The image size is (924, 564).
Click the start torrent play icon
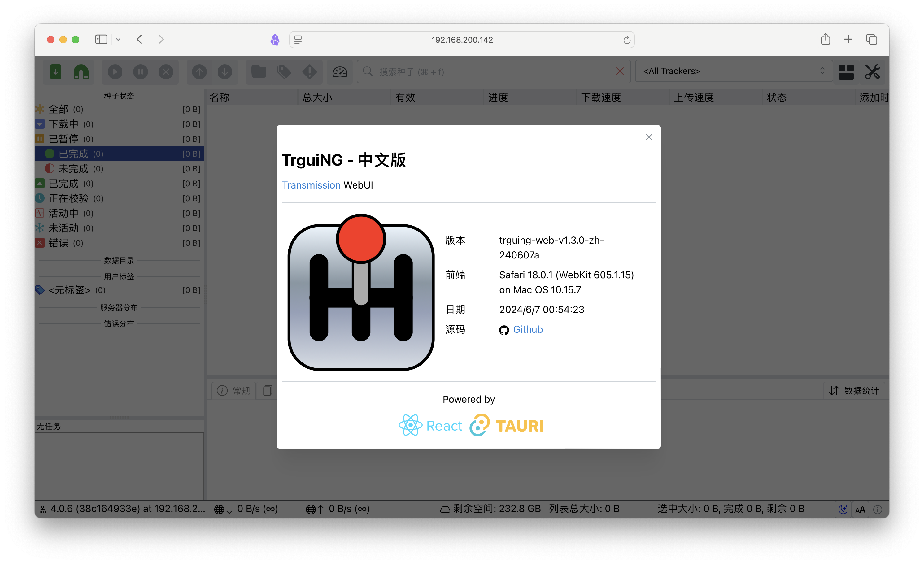[115, 72]
